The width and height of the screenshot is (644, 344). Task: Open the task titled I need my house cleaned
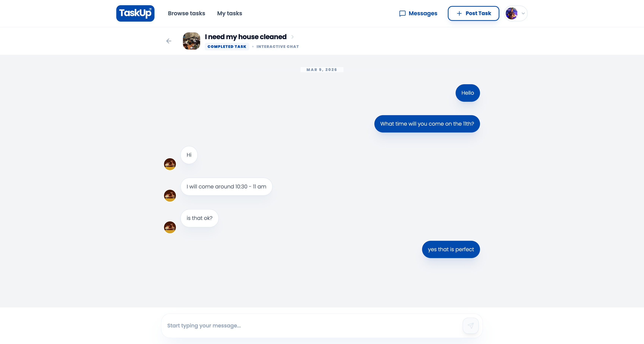245,37
